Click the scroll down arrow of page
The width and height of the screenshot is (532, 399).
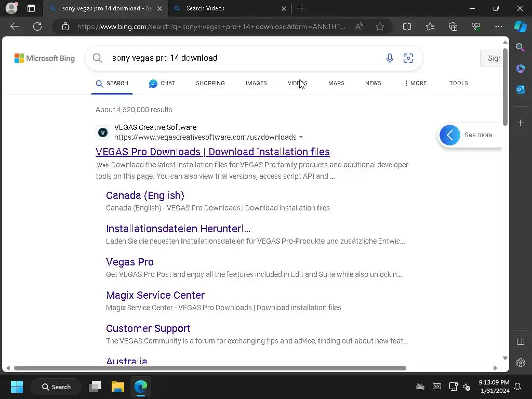coord(505,358)
